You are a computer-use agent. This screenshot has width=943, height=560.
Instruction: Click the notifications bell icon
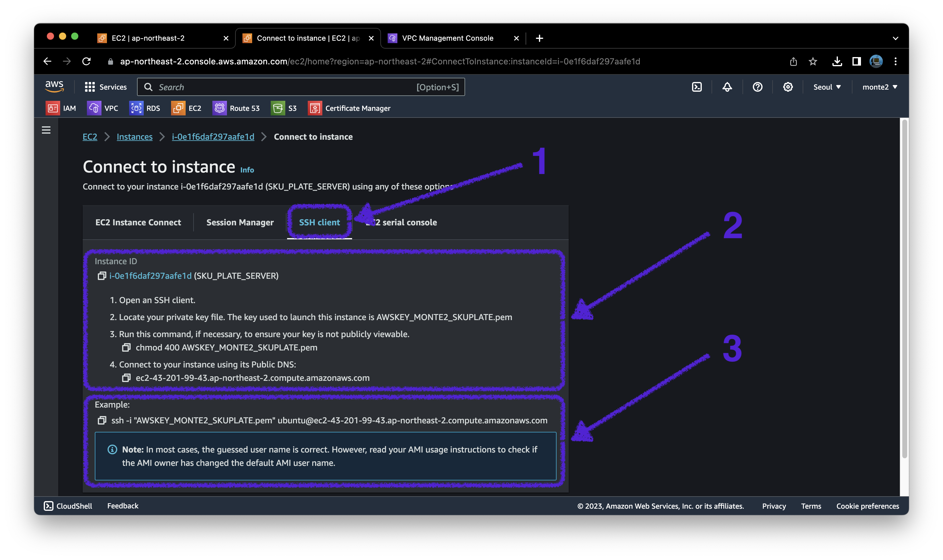pyautogui.click(x=727, y=87)
